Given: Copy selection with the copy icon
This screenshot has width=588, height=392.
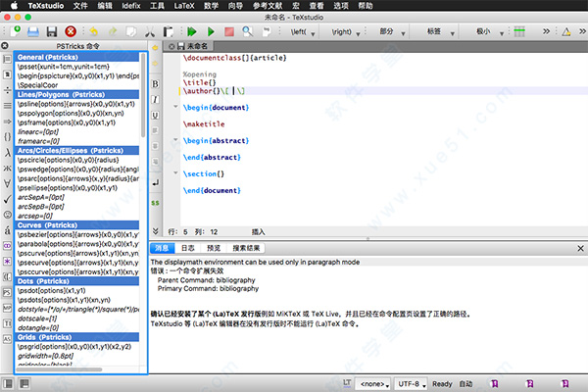Looking at the screenshot, I should click(x=131, y=31).
